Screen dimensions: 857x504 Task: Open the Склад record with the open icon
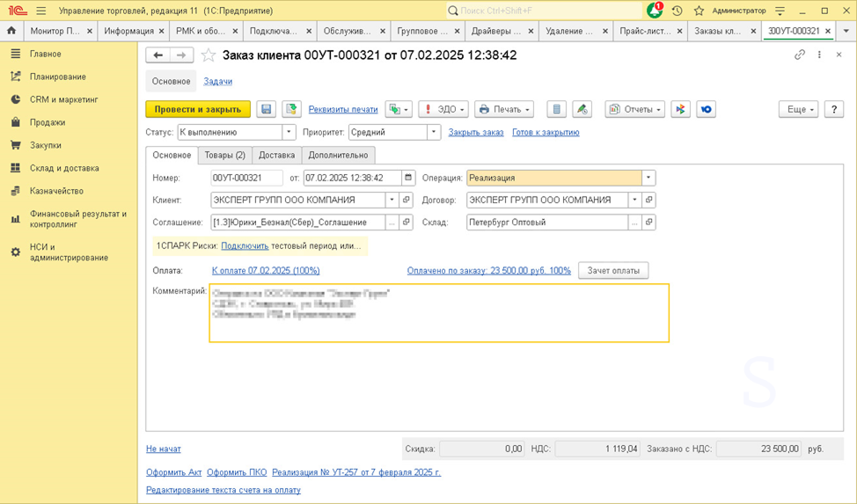(648, 223)
